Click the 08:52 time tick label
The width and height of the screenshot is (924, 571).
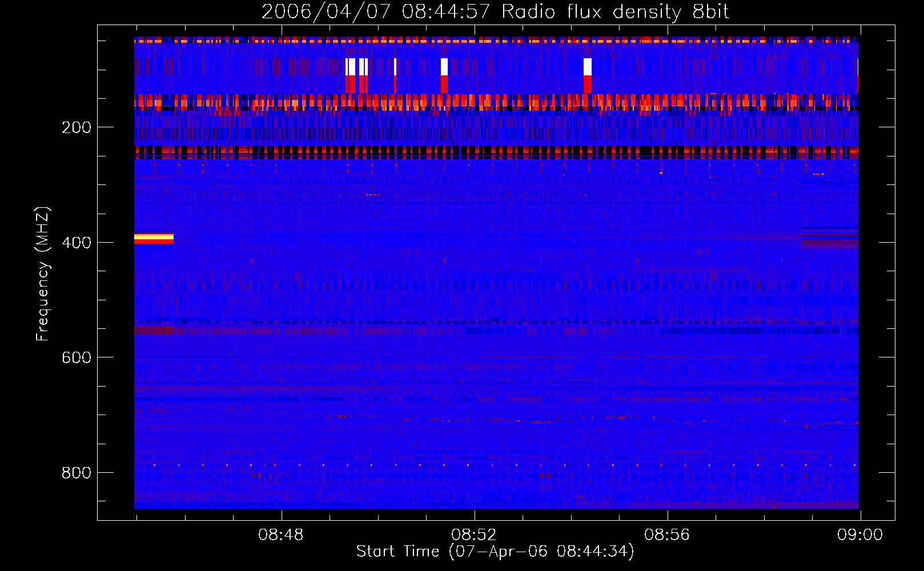click(474, 535)
